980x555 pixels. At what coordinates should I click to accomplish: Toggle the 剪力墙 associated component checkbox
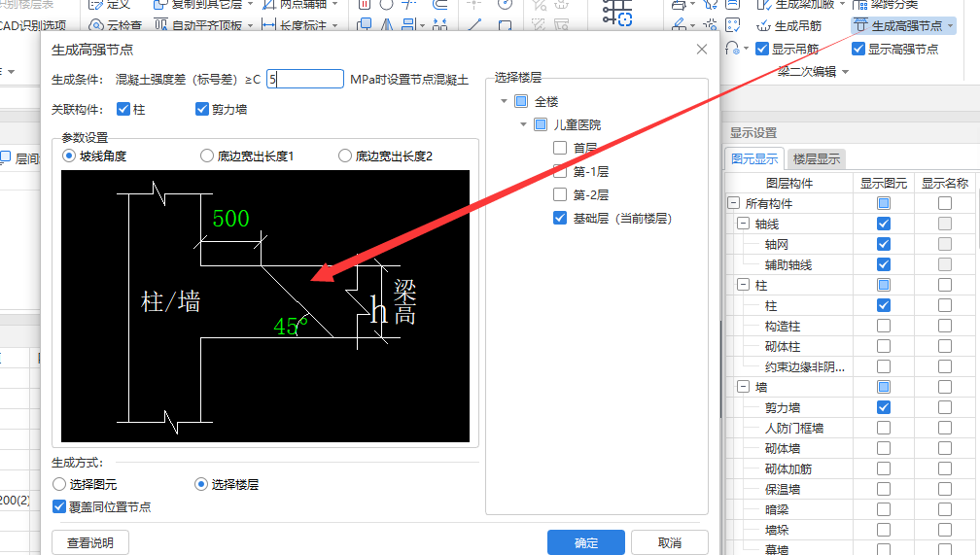pyautogui.click(x=202, y=110)
